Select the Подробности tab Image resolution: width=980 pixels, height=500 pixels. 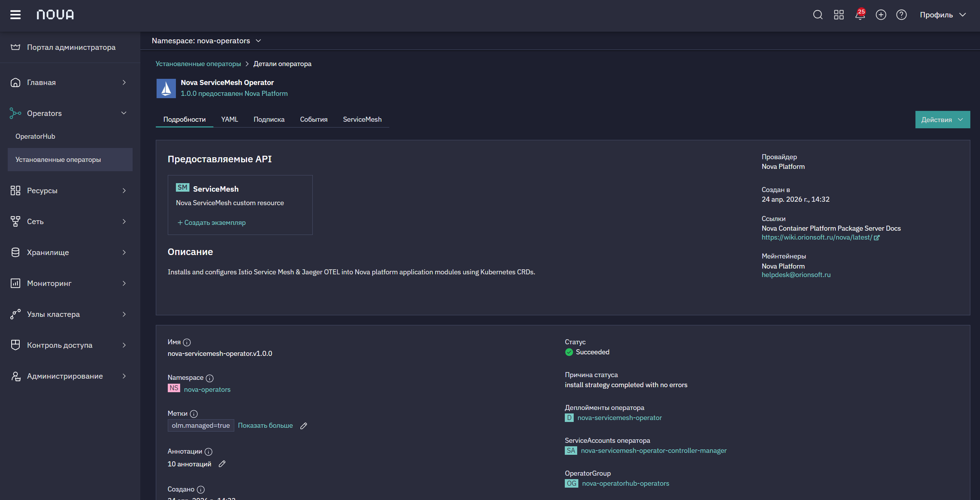tap(184, 119)
